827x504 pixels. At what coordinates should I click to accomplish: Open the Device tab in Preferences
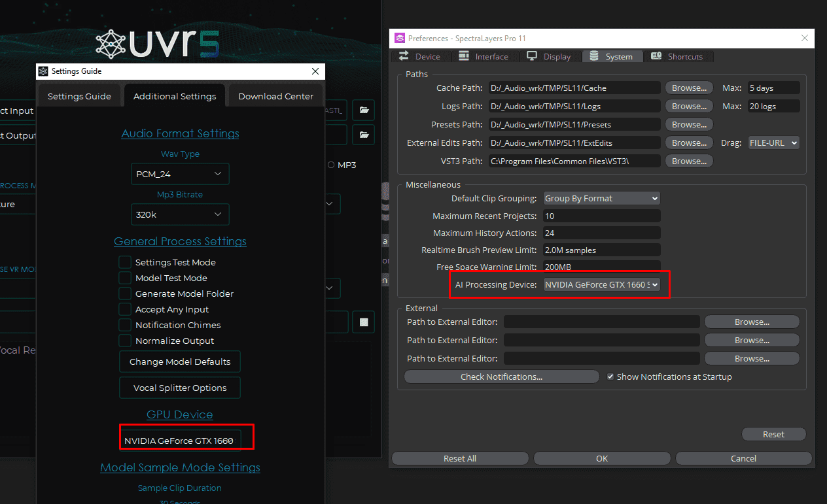pyautogui.click(x=420, y=57)
